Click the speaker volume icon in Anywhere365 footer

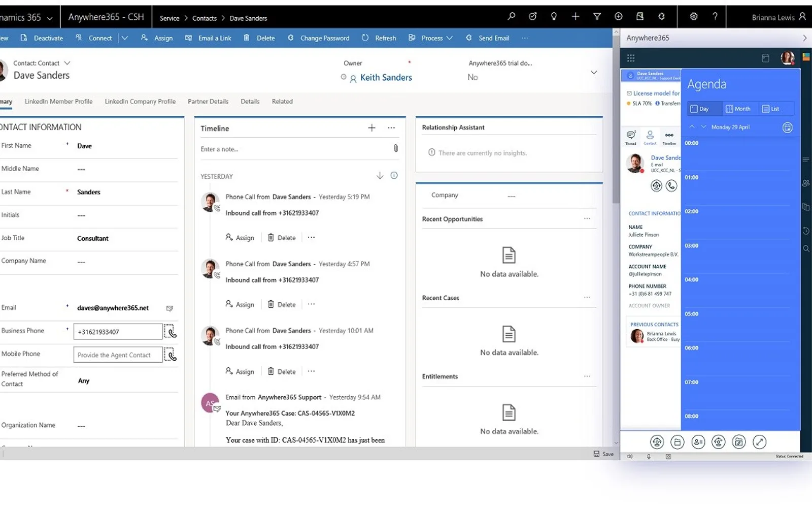pos(630,456)
